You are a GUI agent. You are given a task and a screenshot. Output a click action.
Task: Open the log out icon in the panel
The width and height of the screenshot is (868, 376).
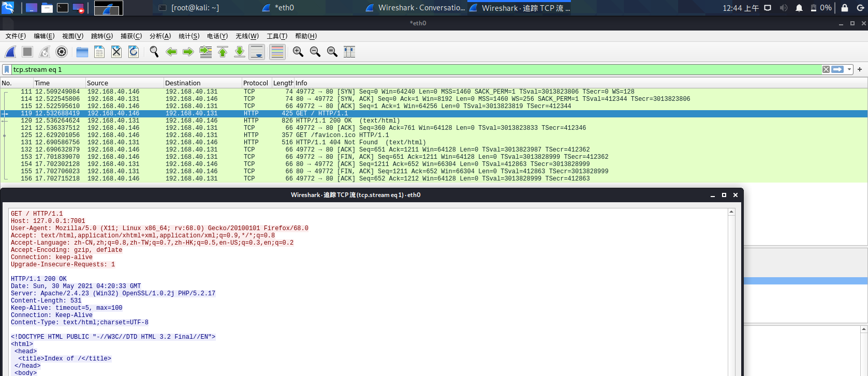(860, 8)
